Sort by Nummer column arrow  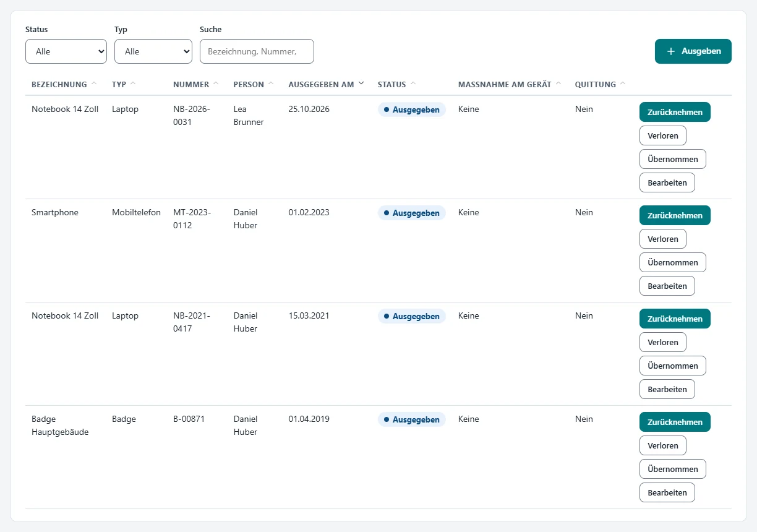(x=216, y=84)
